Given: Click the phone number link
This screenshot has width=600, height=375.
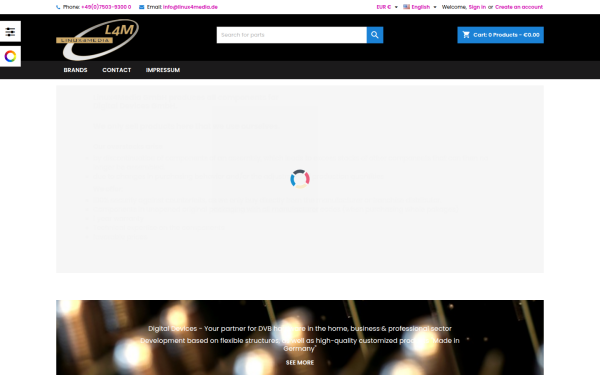Looking at the screenshot, I should (x=106, y=7).
